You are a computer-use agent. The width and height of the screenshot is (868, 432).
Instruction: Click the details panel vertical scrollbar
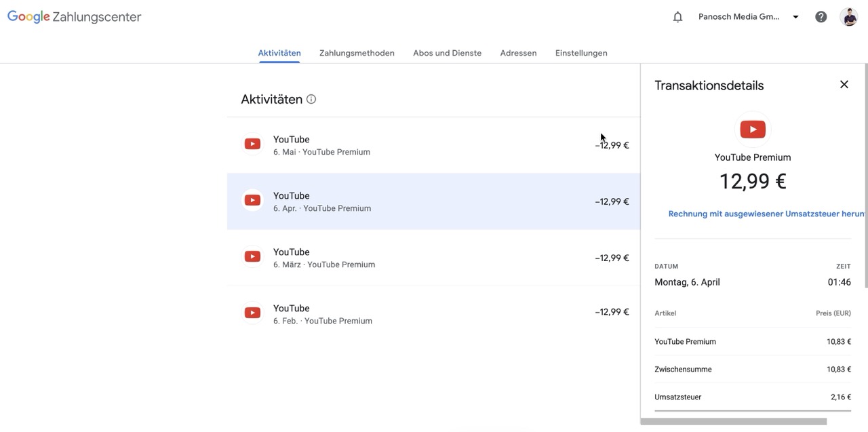(865, 176)
